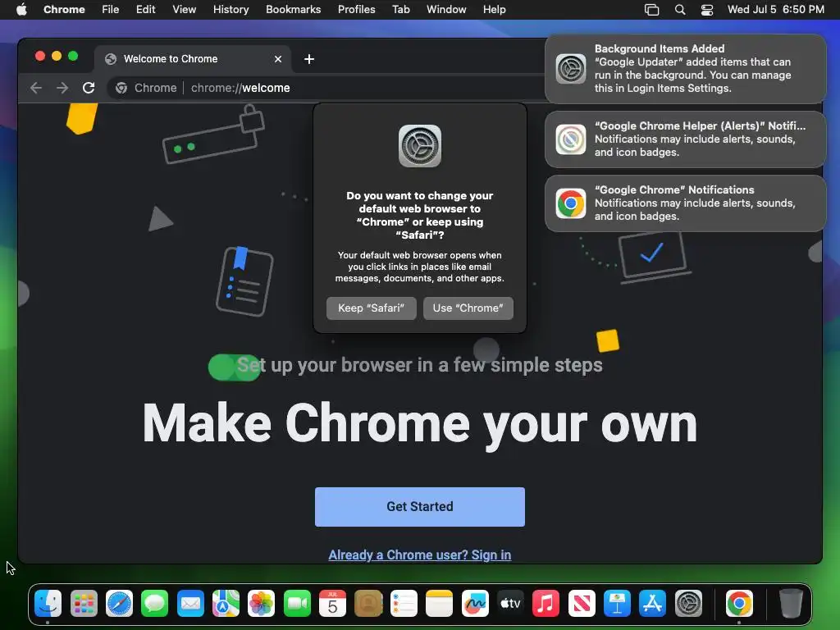Open Maps app in the Dock
This screenshot has width=840, height=630.
(226, 603)
